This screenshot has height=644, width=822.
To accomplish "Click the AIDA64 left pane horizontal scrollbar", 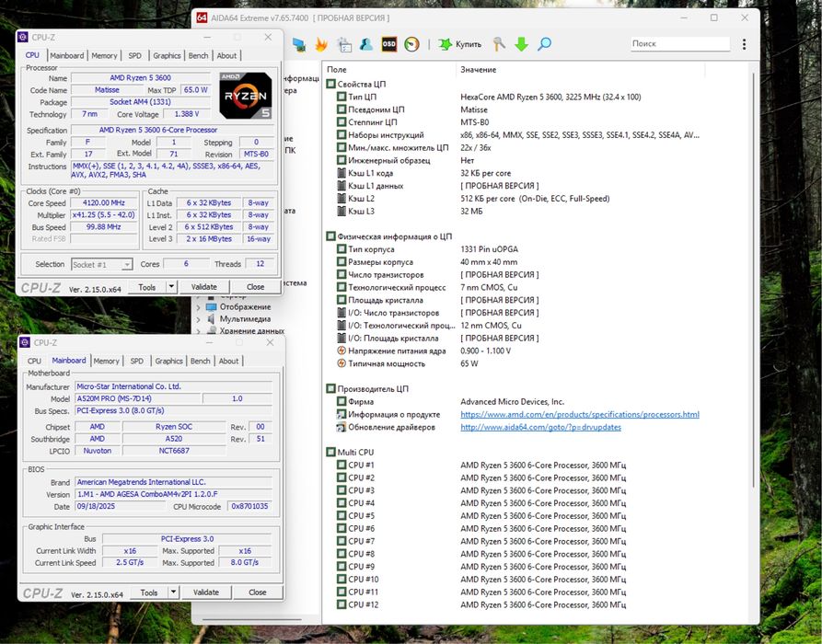I will 251,620.
